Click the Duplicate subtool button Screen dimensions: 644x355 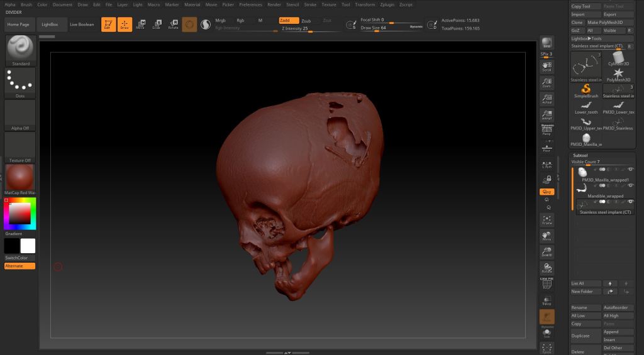[585, 336]
